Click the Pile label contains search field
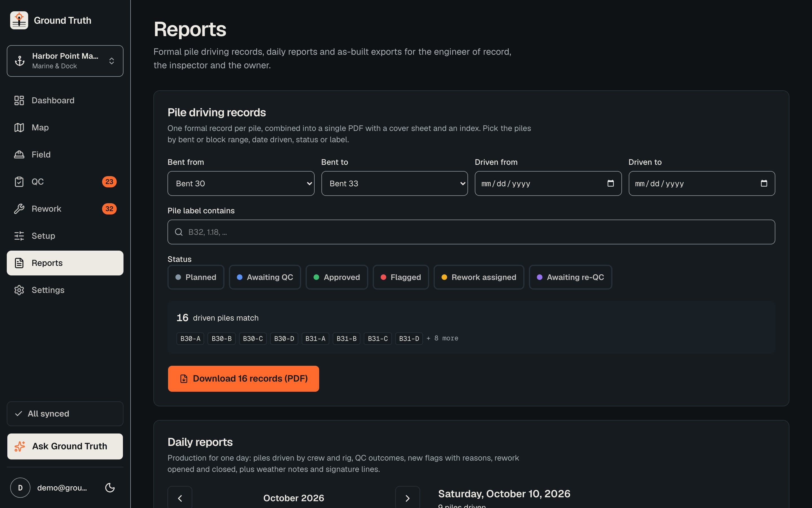This screenshot has height=508, width=812. click(x=471, y=232)
